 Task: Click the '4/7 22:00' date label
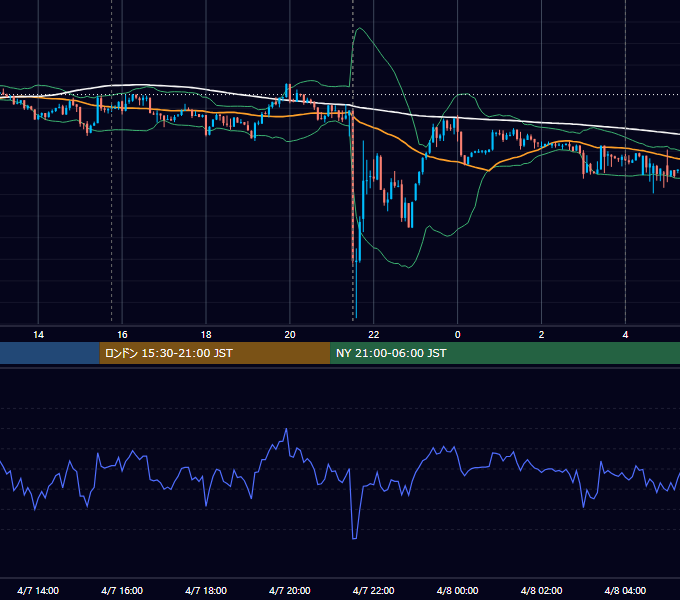point(373,590)
